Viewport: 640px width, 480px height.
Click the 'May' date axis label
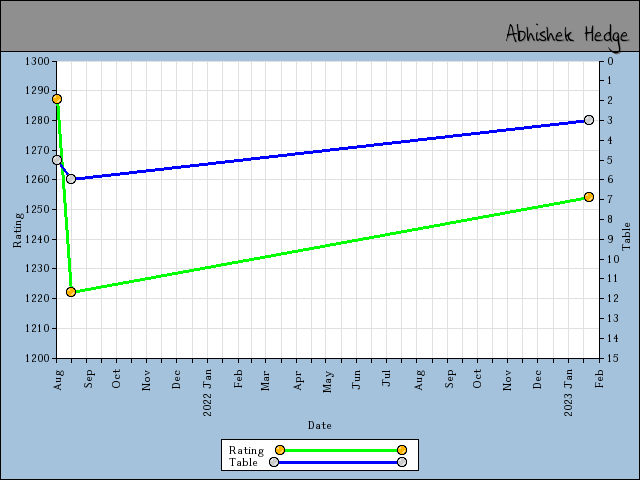pyautogui.click(x=327, y=381)
